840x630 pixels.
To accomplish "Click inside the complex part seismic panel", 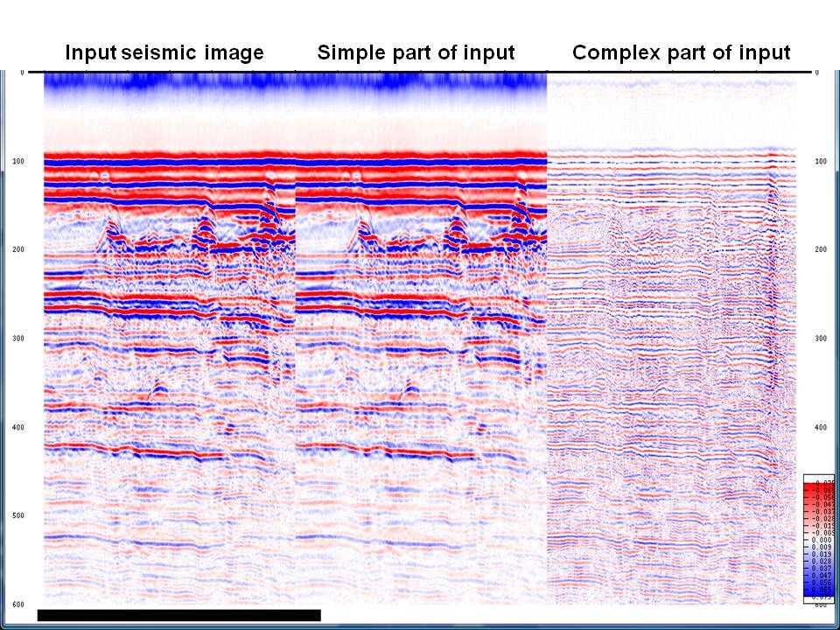I will [x=671, y=338].
